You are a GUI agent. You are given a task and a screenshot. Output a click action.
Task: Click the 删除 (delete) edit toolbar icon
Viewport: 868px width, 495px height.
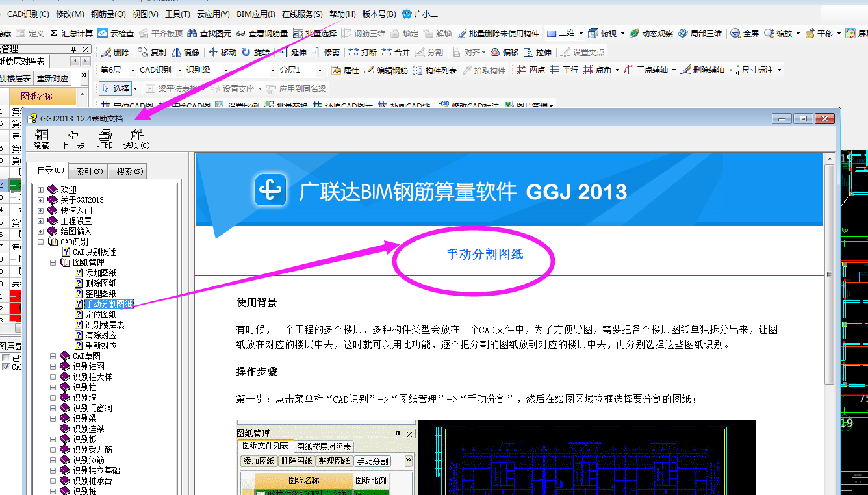[107, 52]
